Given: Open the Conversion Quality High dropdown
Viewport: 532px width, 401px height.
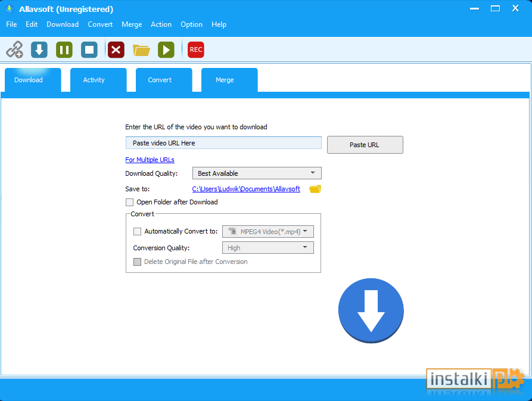Looking at the screenshot, I should tap(268, 248).
